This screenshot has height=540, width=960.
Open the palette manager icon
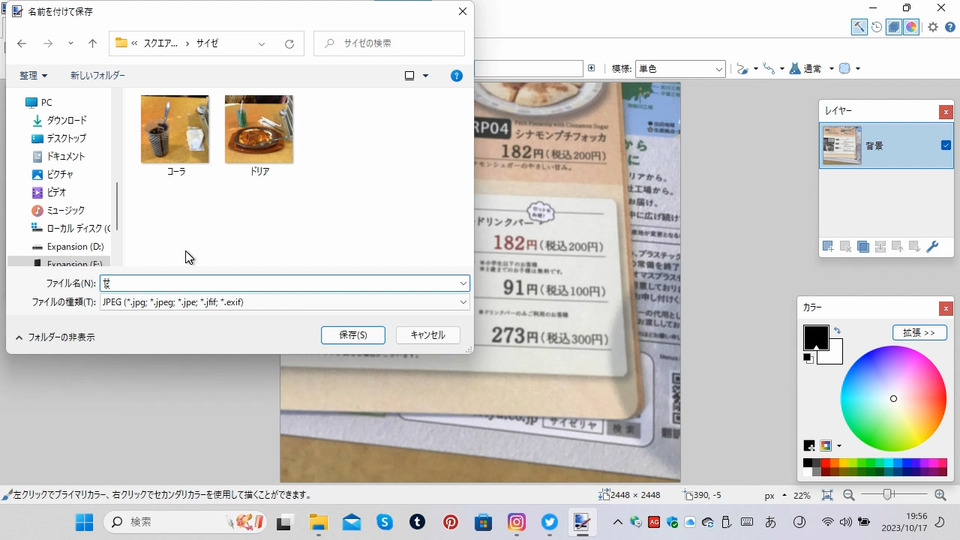point(826,445)
